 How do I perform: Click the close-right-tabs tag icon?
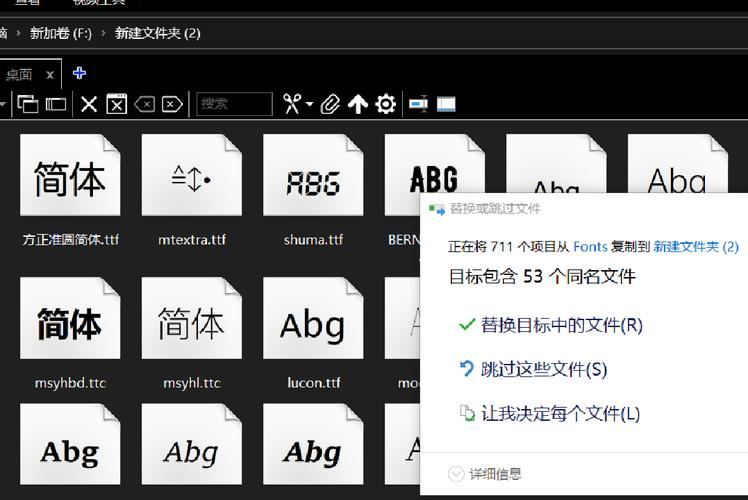(172, 104)
